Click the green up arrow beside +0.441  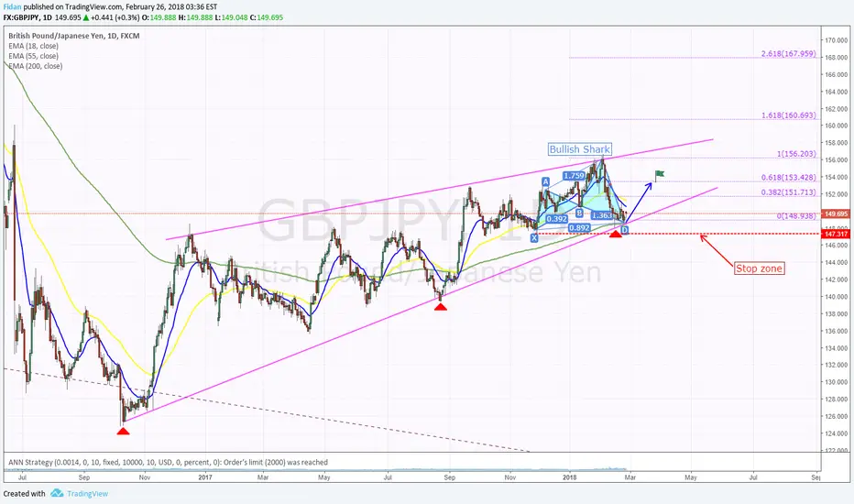(86, 17)
